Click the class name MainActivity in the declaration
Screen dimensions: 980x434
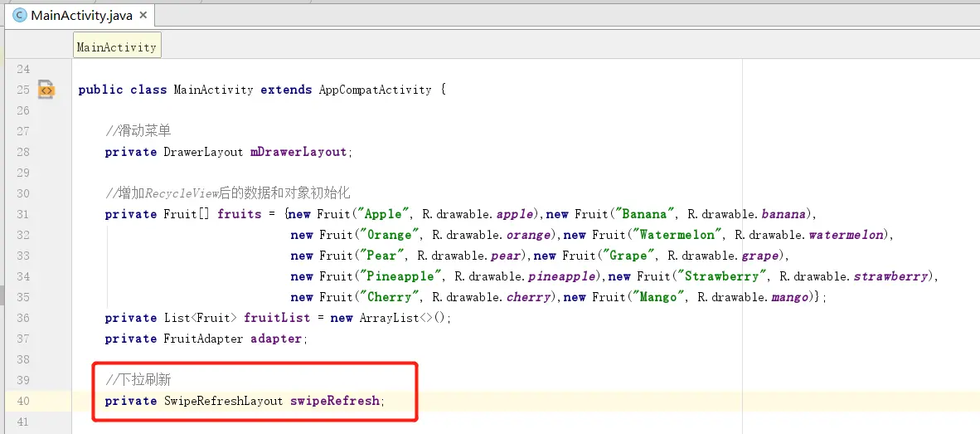[x=213, y=90]
